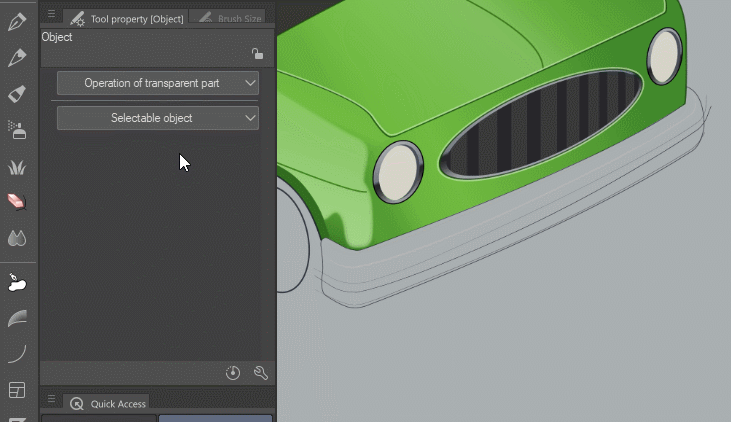Pick the Frame border tool

point(17,389)
